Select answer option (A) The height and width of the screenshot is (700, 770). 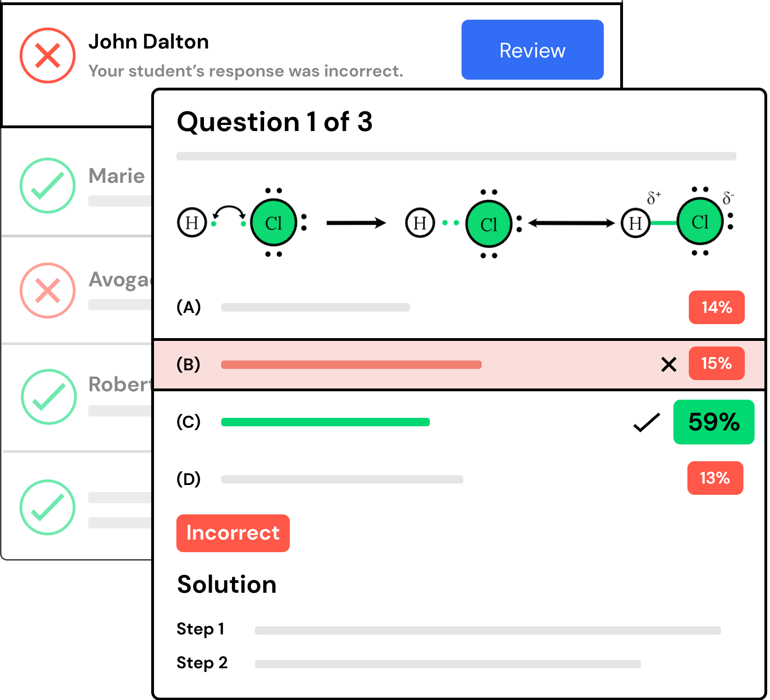point(189,307)
